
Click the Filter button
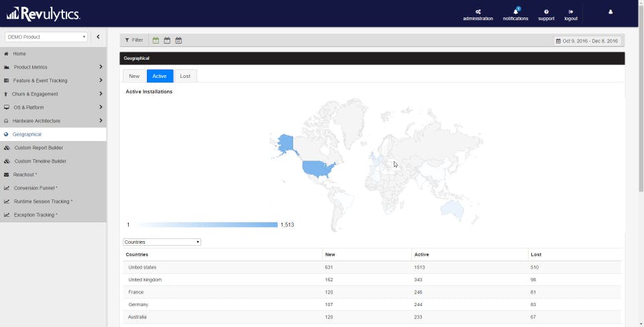point(134,40)
